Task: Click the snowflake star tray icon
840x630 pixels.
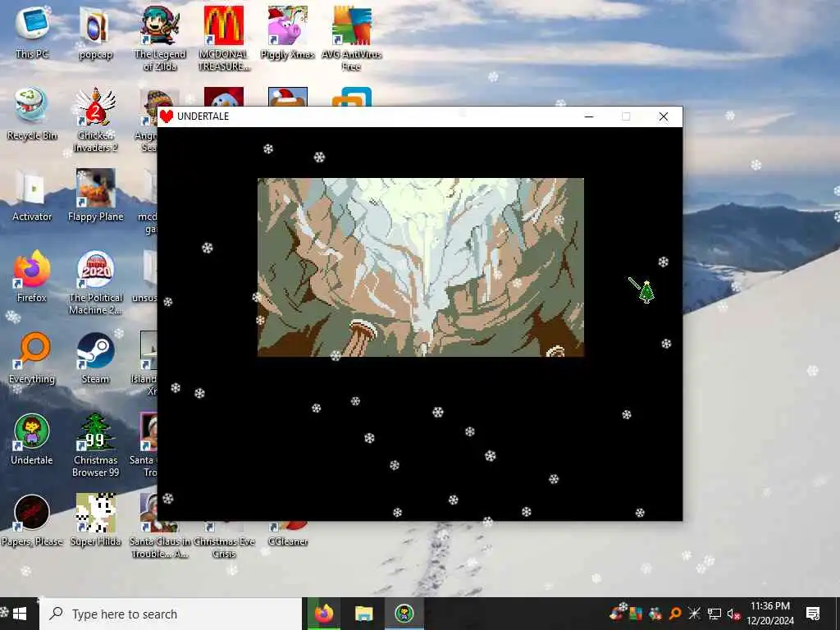Action: 694,614
